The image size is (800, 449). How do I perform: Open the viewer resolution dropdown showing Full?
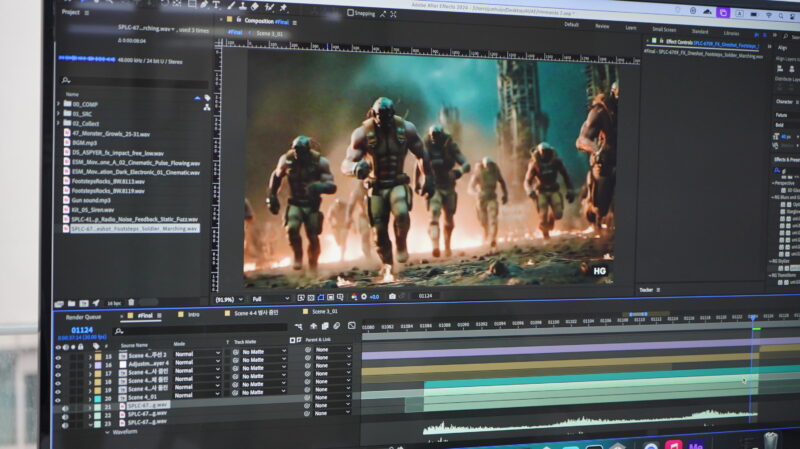click(x=262, y=298)
